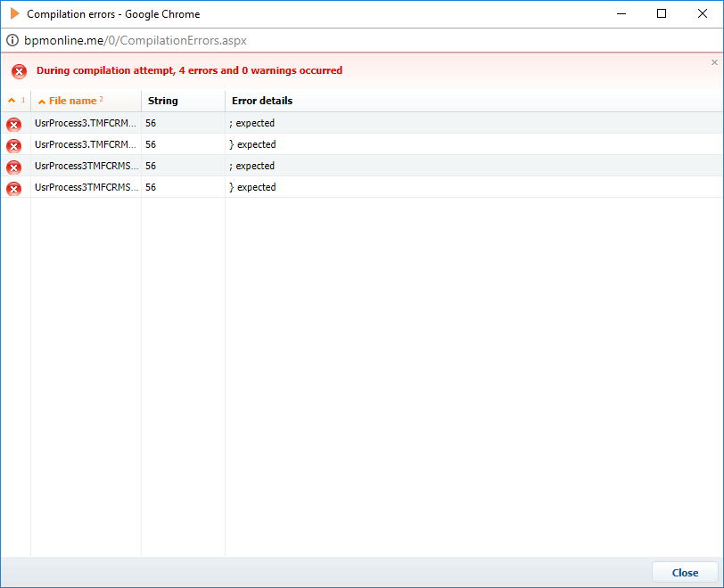Screen dimensions: 724x588
Task: Click String value 56 in last row
Action: coord(151,187)
